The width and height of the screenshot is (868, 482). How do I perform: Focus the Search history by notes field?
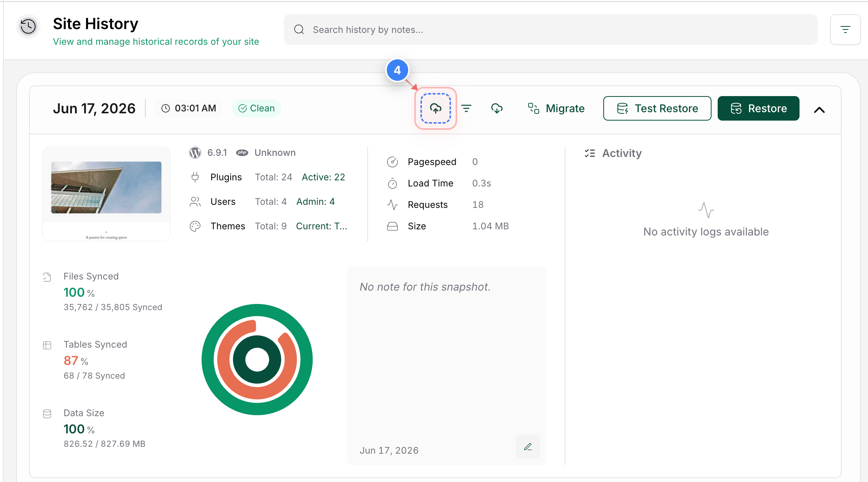point(550,29)
